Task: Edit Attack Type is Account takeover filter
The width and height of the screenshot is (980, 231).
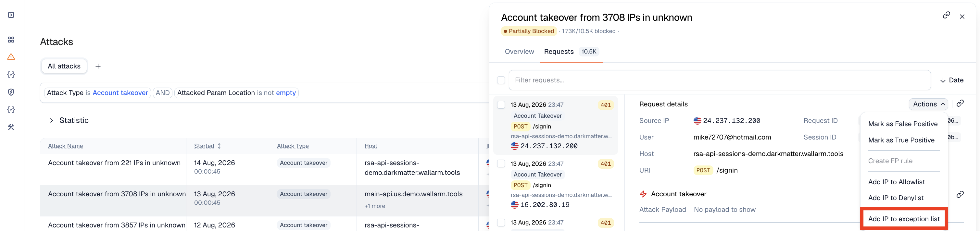Action: [97, 93]
